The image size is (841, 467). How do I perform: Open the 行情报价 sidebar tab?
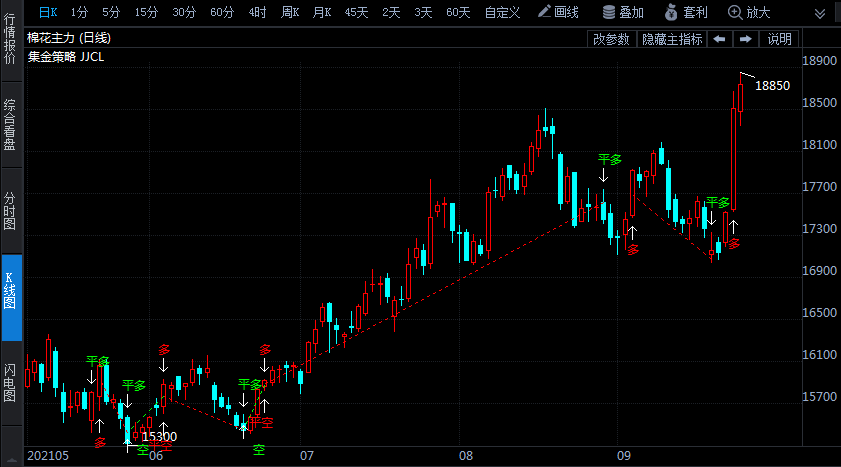pos(11,39)
